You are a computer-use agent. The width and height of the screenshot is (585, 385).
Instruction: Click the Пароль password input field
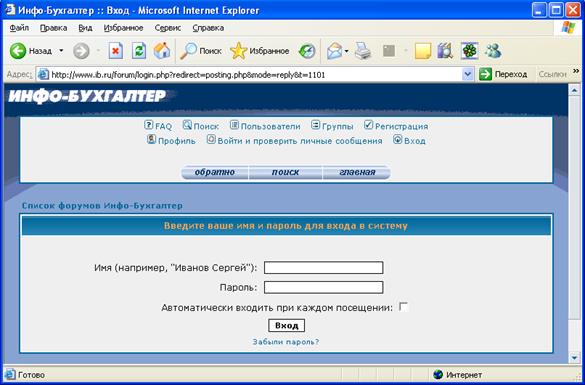click(323, 287)
